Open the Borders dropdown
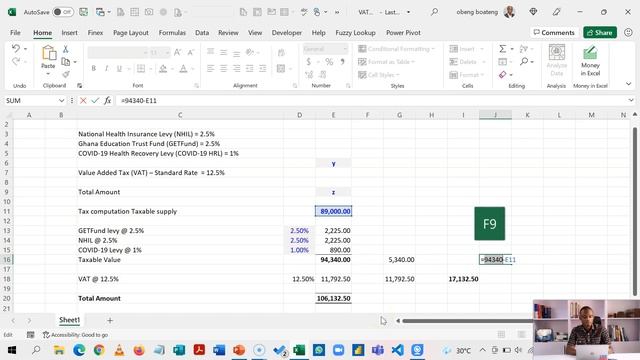Image resolution: width=640 pixels, height=360 pixels. [150, 69]
